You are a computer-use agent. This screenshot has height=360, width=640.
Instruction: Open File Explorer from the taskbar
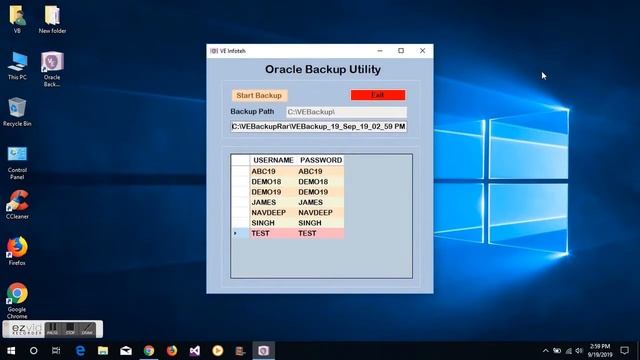(103, 351)
